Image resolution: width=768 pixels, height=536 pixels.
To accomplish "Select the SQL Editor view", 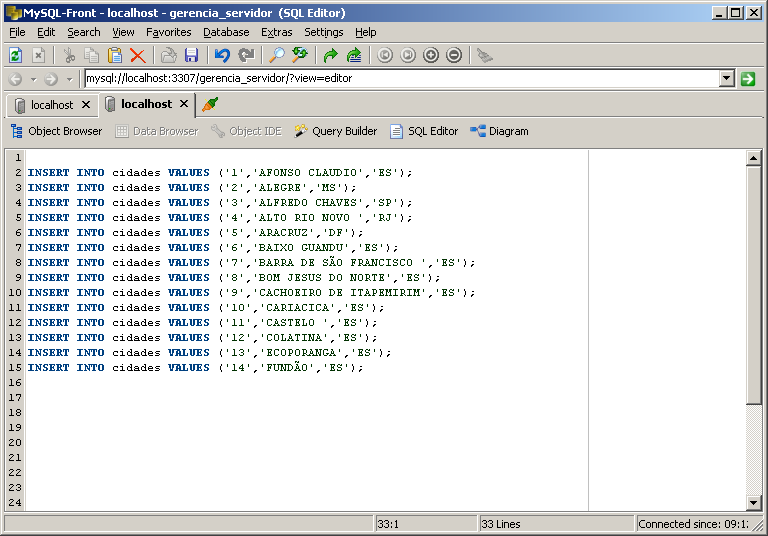I will [x=424, y=131].
